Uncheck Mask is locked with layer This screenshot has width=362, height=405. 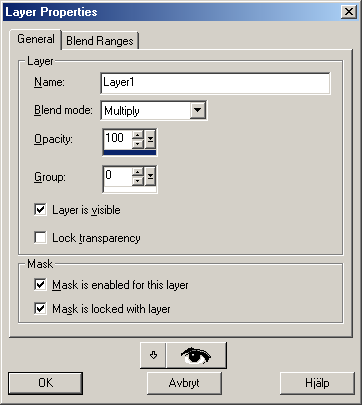click(40, 309)
